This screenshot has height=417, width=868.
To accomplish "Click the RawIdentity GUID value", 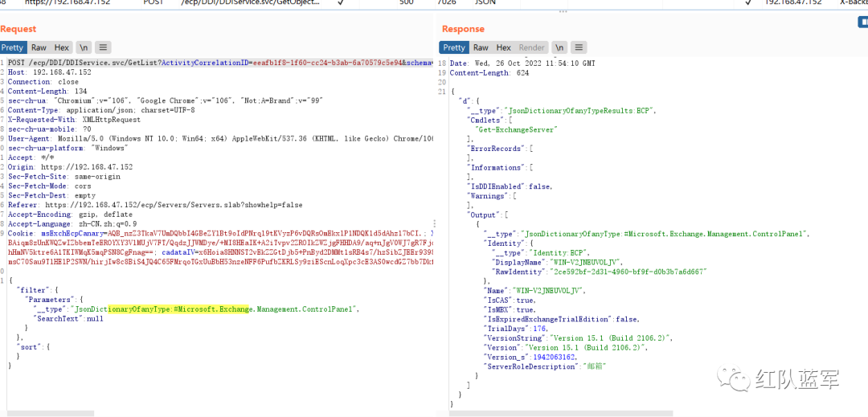I will (x=628, y=271).
